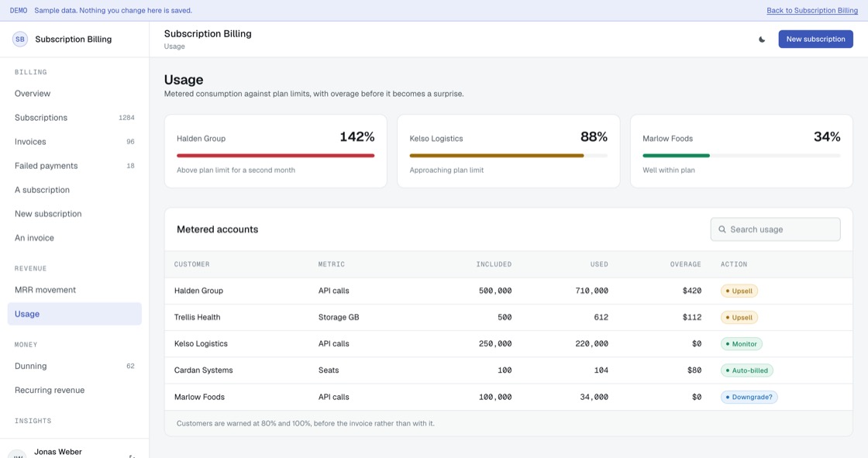The image size is (868, 458).
Task: Open Invoices in sidebar
Action: (74, 142)
